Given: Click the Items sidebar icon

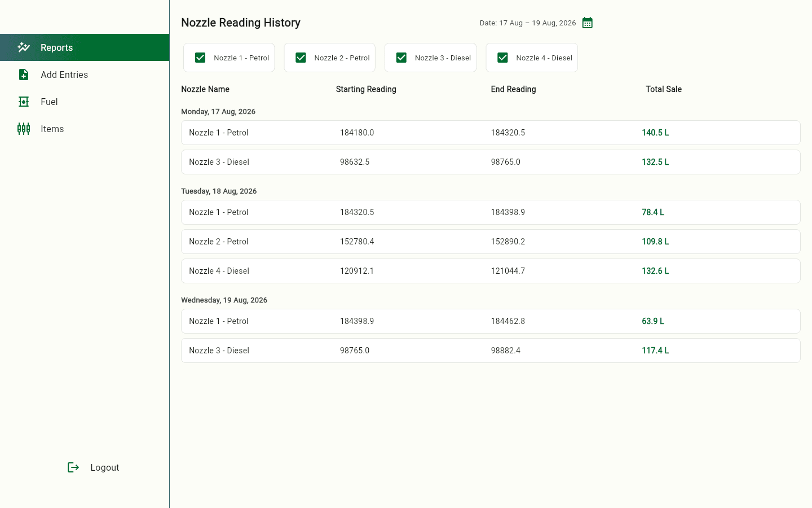Looking at the screenshot, I should (24, 129).
